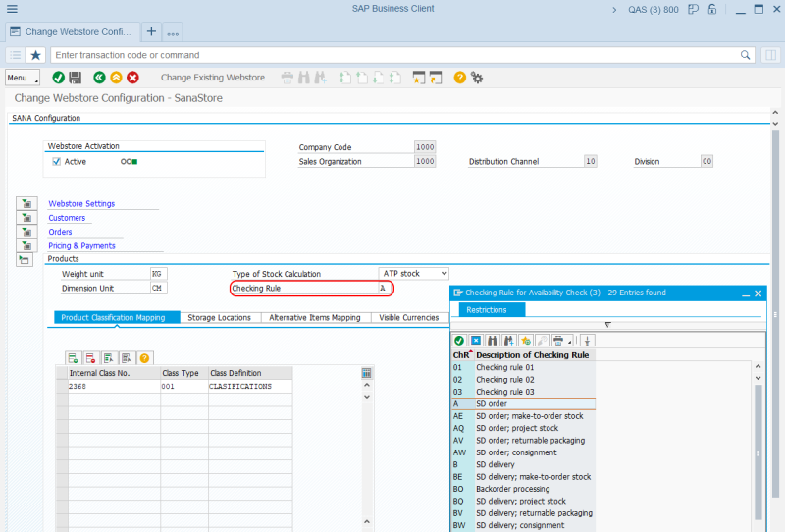Expand the Customers section
Viewport: 785px width, 532px height.
click(x=26, y=218)
